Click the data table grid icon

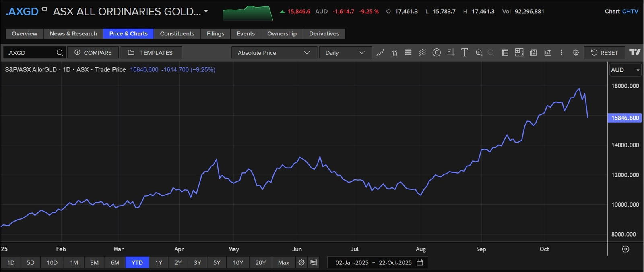pyautogui.click(x=505, y=53)
